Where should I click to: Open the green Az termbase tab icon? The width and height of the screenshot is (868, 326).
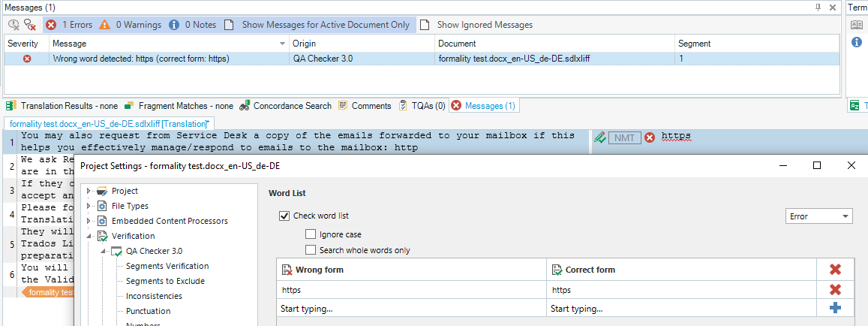click(854, 106)
